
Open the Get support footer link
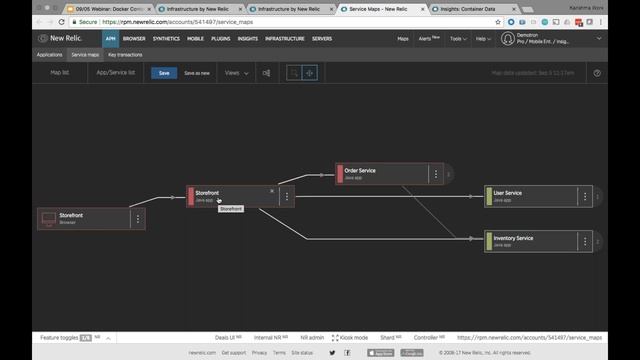[x=233, y=353]
